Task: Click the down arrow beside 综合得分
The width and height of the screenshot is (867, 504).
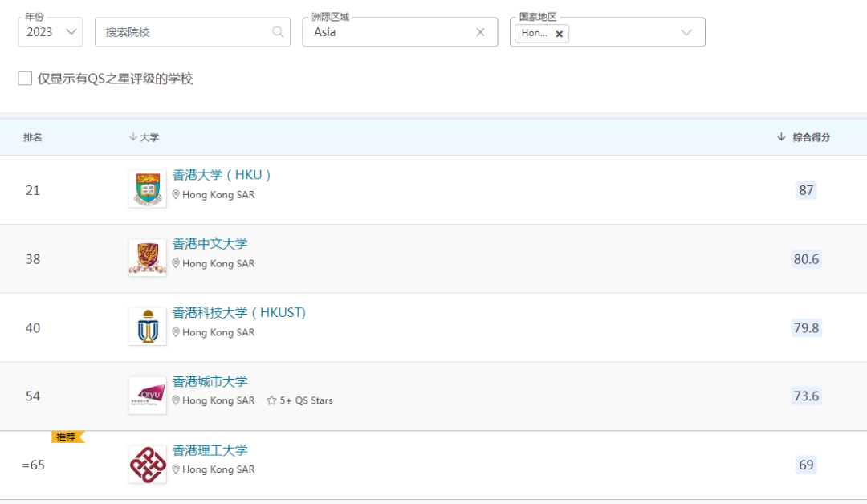Action: [781, 136]
